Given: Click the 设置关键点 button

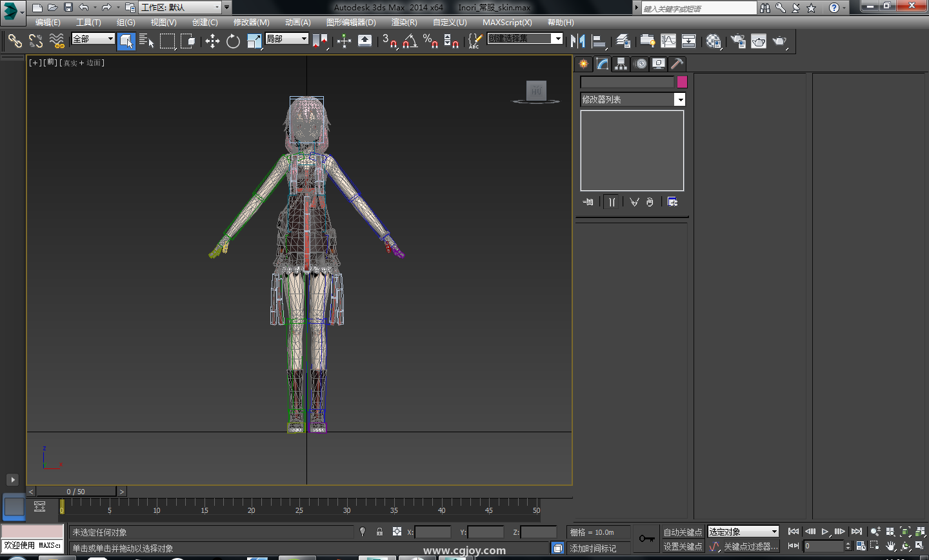Looking at the screenshot, I should coord(683,546).
